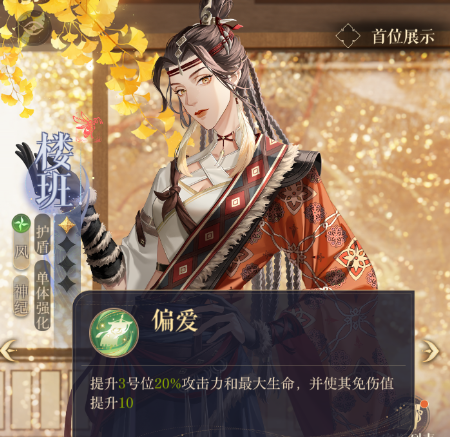The image size is (450, 437).
Task: Click the second dark star diamond
Action: tap(67, 264)
